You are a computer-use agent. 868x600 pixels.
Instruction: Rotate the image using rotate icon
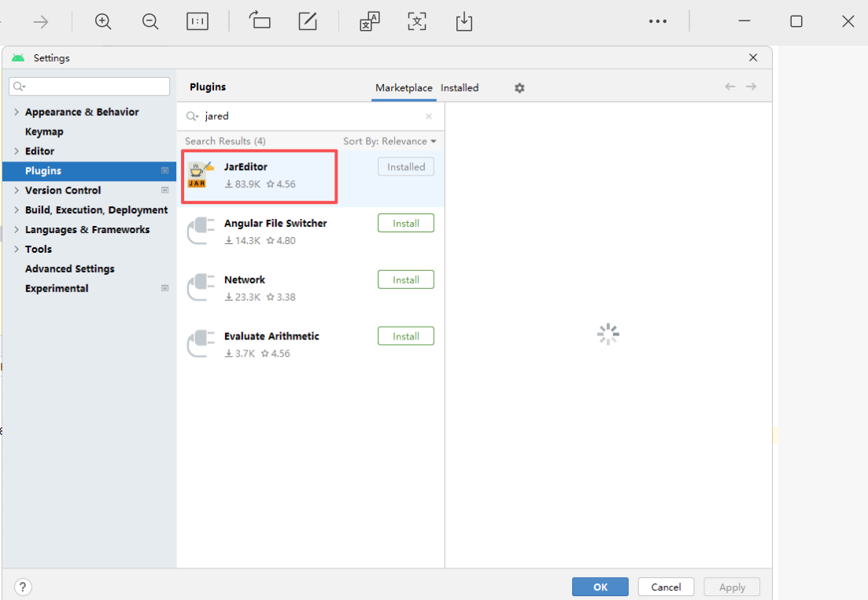click(x=260, y=21)
